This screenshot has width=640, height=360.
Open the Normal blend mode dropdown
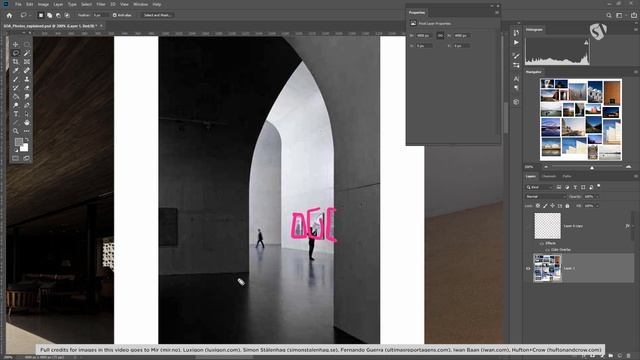click(545, 197)
